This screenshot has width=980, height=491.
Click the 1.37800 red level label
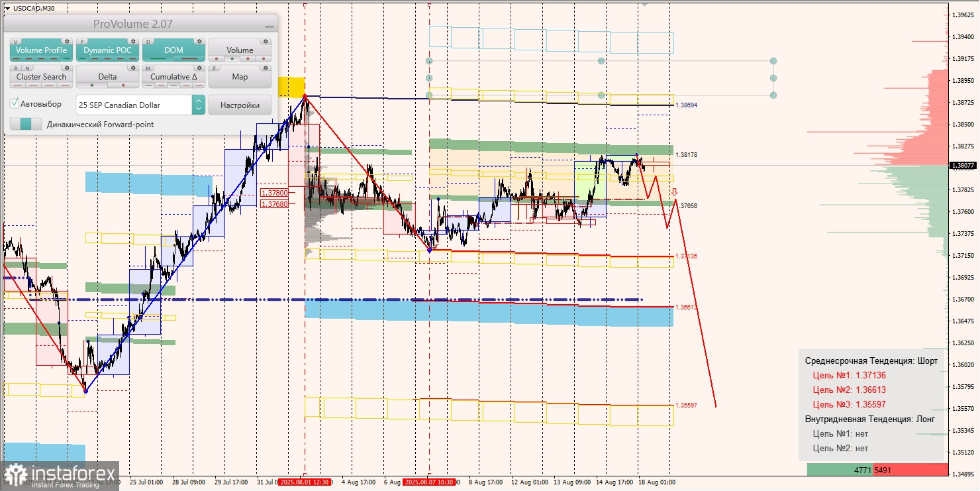coord(275,193)
